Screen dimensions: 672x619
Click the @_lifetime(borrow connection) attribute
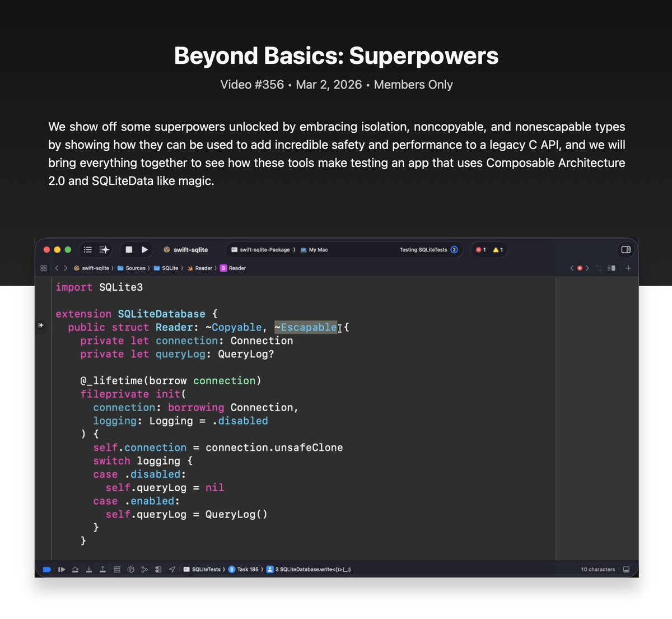[171, 381]
